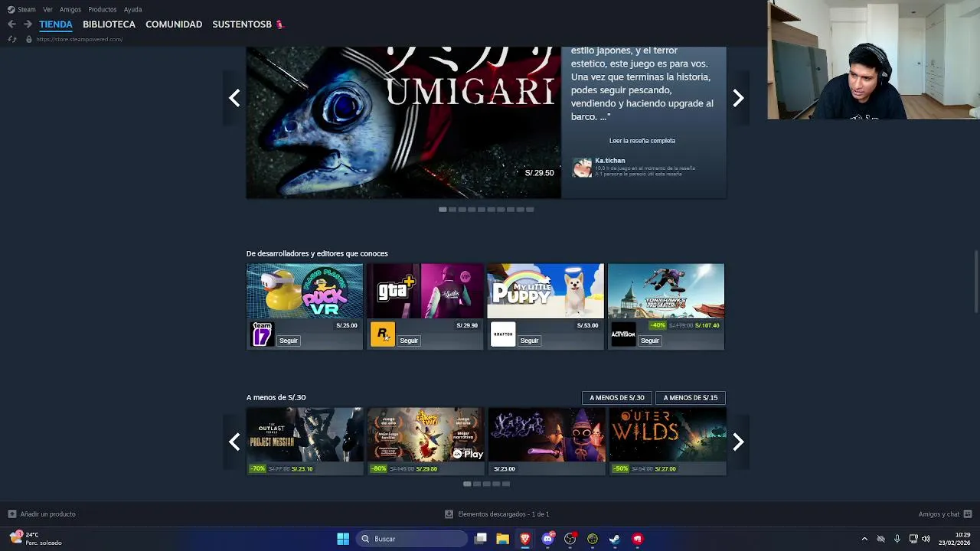This screenshot has height=551, width=980.
Task: Open File Explorer from the taskbar
Action: (x=502, y=539)
